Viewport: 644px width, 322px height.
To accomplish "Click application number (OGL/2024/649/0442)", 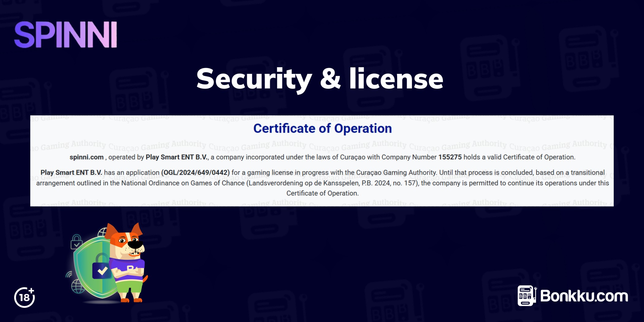I will pyautogui.click(x=195, y=173).
